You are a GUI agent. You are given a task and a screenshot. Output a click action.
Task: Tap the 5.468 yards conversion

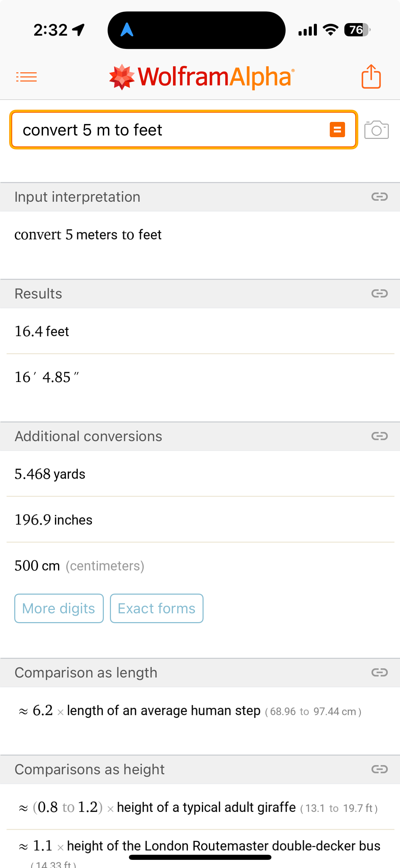pyautogui.click(x=50, y=474)
